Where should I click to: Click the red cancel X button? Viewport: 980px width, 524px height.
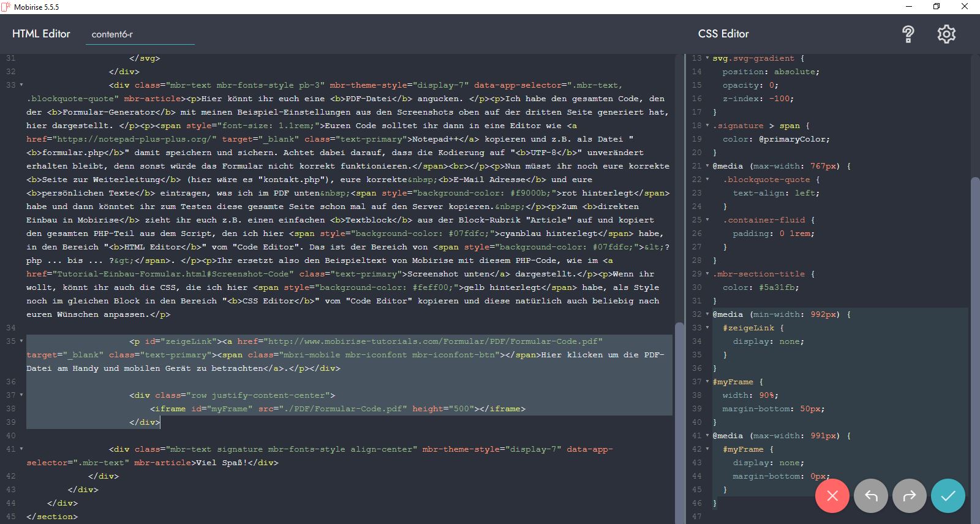point(832,496)
